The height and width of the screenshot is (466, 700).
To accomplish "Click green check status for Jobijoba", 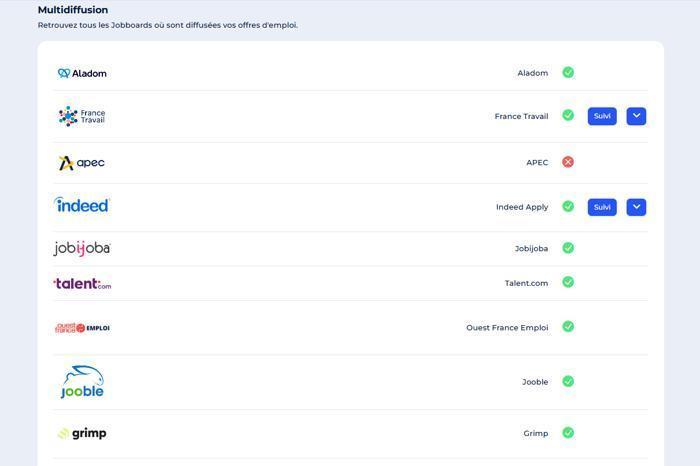I will pyautogui.click(x=568, y=248).
